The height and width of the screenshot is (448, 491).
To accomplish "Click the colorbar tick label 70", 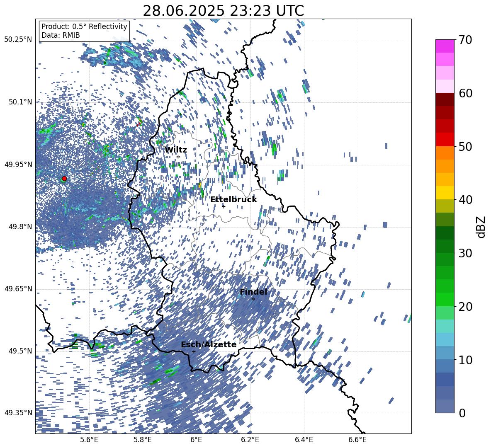I will point(466,40).
